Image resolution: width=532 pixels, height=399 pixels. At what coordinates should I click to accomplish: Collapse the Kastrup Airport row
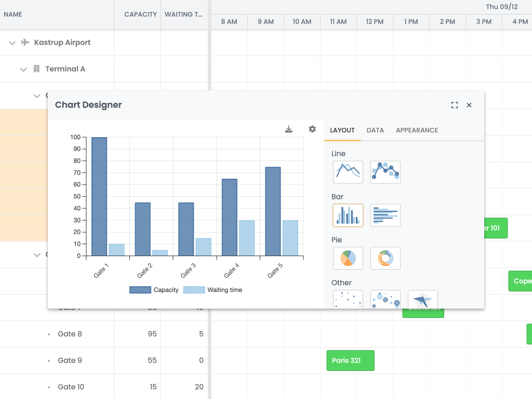[x=12, y=43]
